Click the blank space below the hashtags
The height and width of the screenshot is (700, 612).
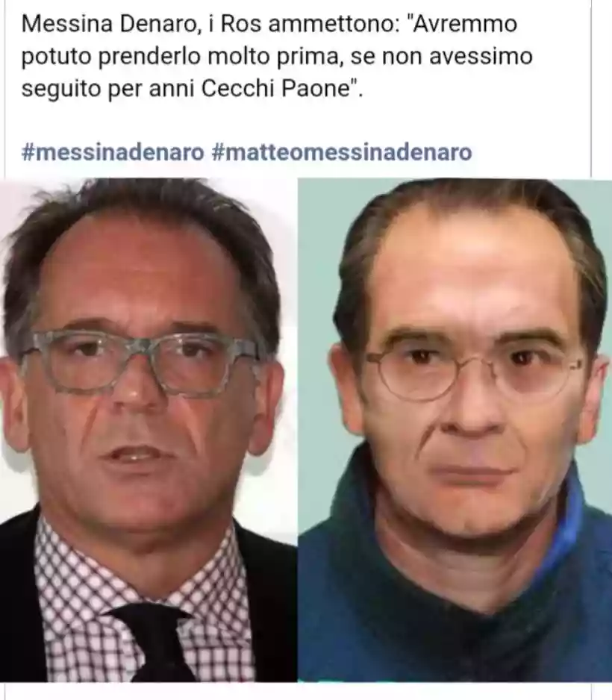coord(297,172)
